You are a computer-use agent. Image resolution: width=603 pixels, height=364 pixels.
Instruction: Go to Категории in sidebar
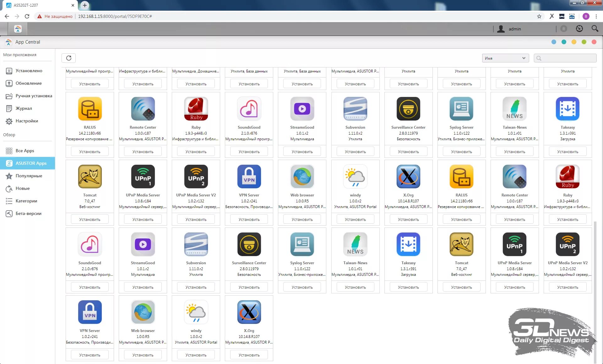pos(26,201)
